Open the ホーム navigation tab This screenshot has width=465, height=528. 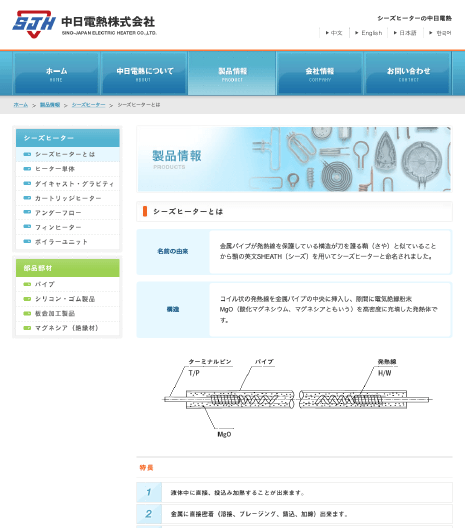coord(56,73)
